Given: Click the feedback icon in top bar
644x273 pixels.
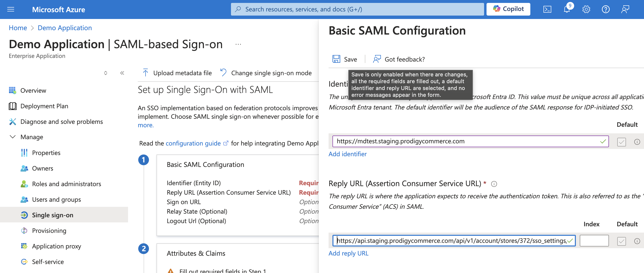Looking at the screenshot, I should point(625,9).
